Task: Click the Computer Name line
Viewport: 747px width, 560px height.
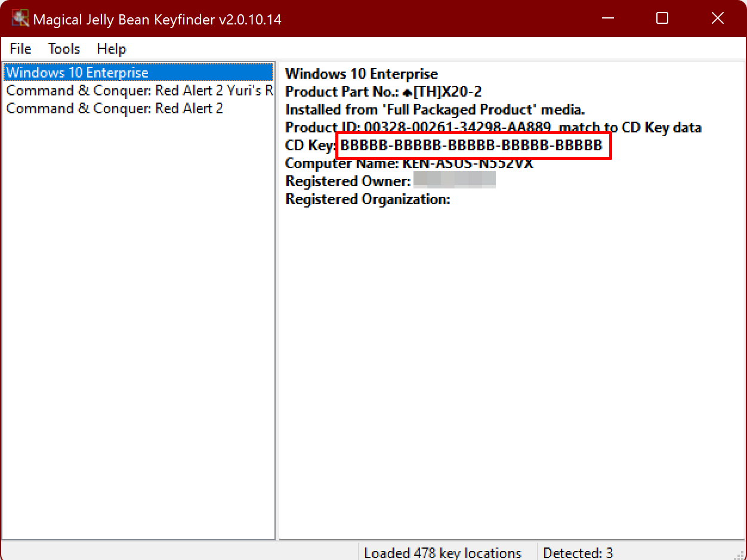Action: [x=409, y=163]
